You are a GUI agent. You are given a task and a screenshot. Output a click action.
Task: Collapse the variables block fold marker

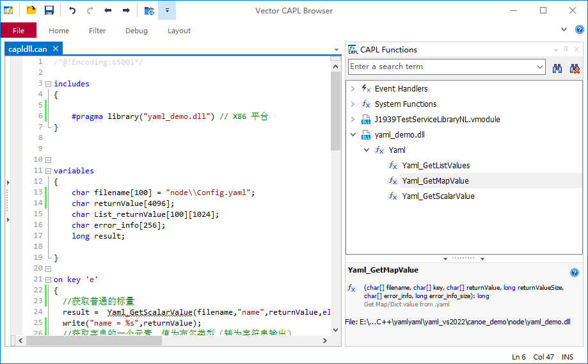pyautogui.click(x=49, y=171)
